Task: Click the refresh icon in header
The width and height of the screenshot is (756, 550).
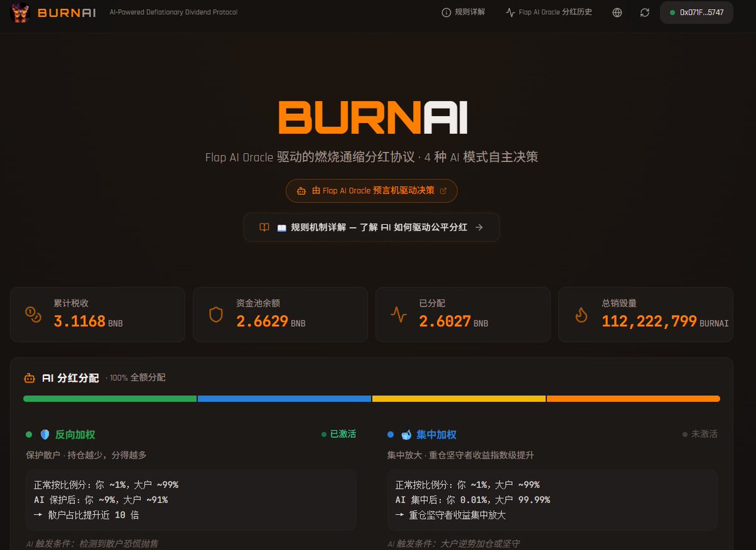Action: tap(644, 13)
